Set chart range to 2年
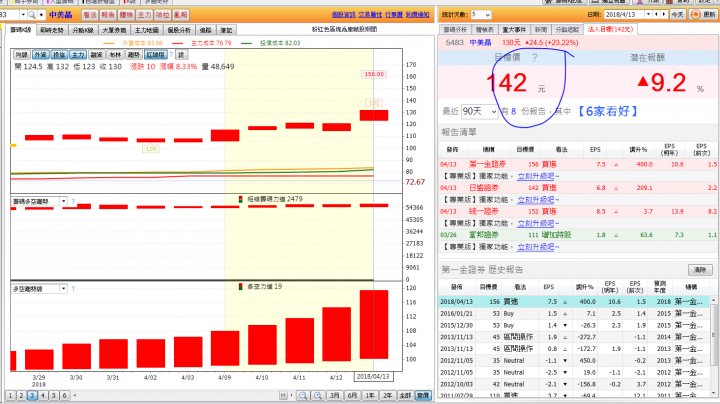The image size is (720, 404). coord(388,395)
